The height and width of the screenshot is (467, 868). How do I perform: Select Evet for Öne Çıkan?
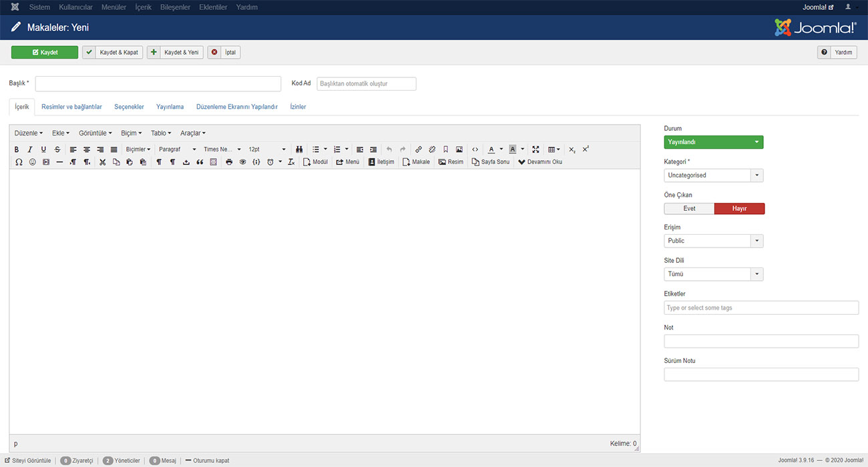coord(689,209)
